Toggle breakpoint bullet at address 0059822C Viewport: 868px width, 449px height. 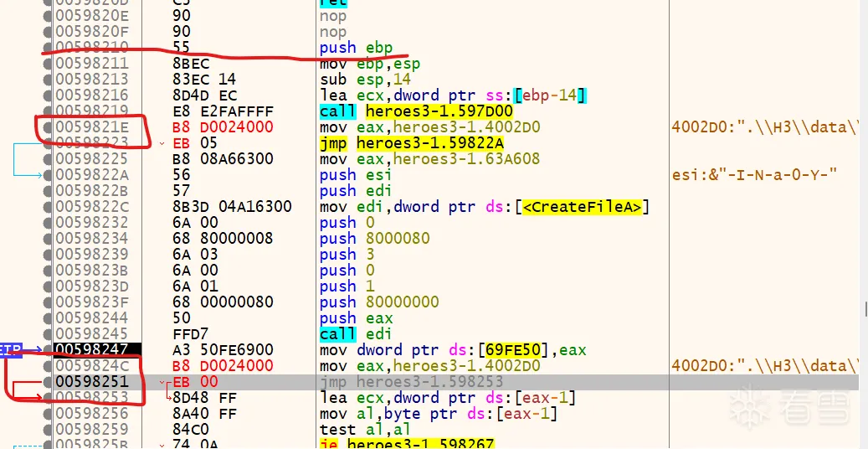47,207
